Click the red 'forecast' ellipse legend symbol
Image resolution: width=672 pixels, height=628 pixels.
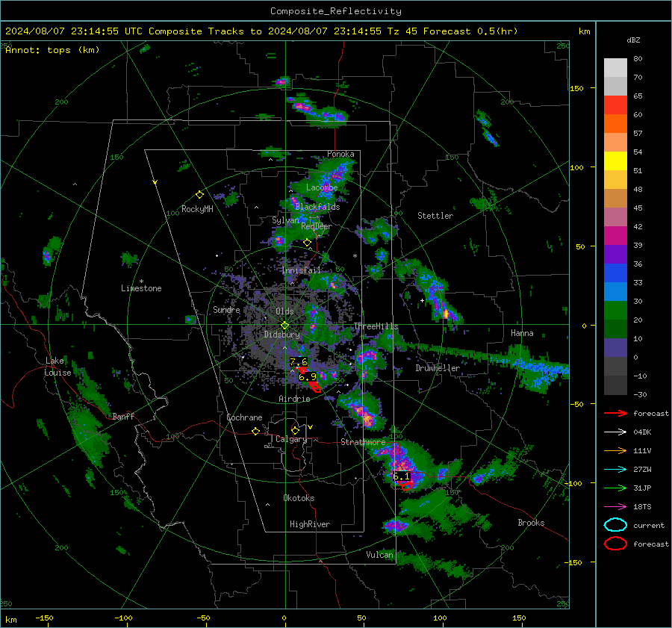[615, 544]
